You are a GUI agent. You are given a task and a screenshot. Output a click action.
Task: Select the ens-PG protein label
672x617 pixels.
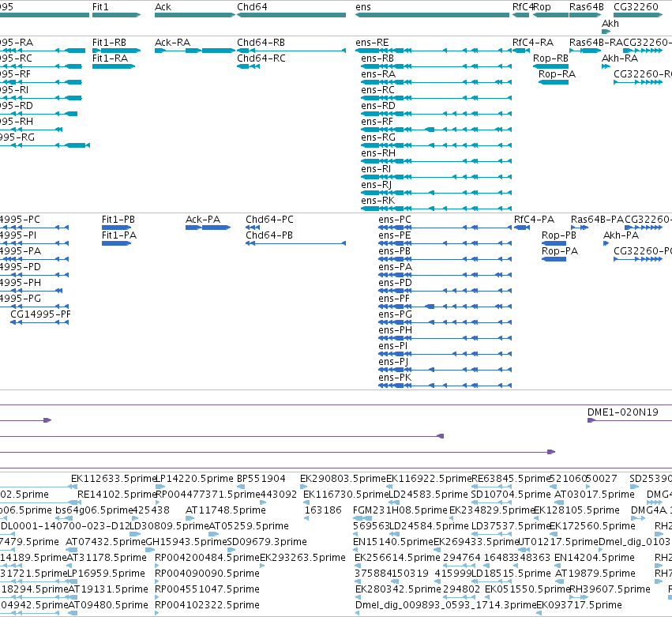coord(395,314)
